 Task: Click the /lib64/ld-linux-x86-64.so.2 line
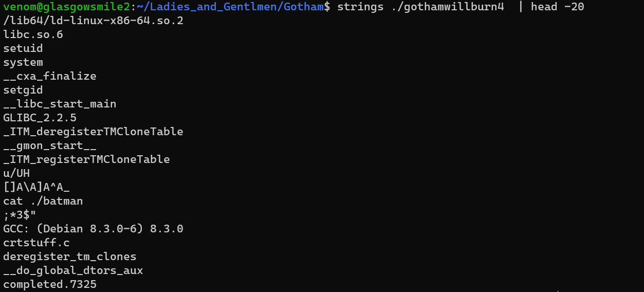93,21
